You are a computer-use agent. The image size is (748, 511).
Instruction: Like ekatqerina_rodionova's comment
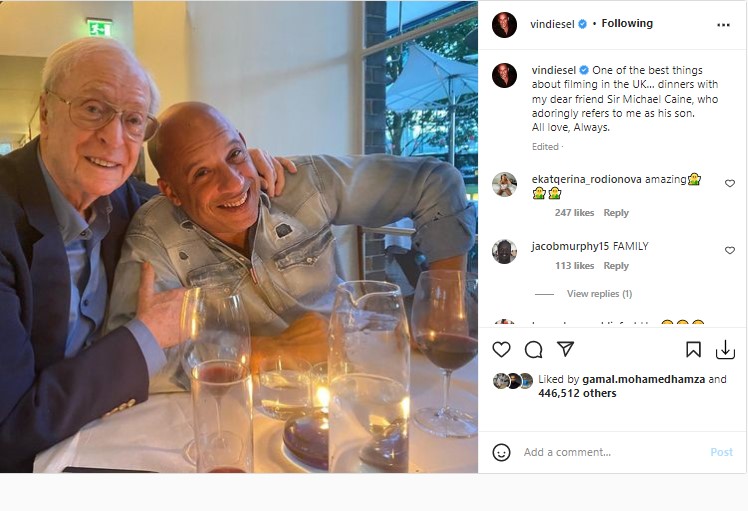click(x=729, y=184)
